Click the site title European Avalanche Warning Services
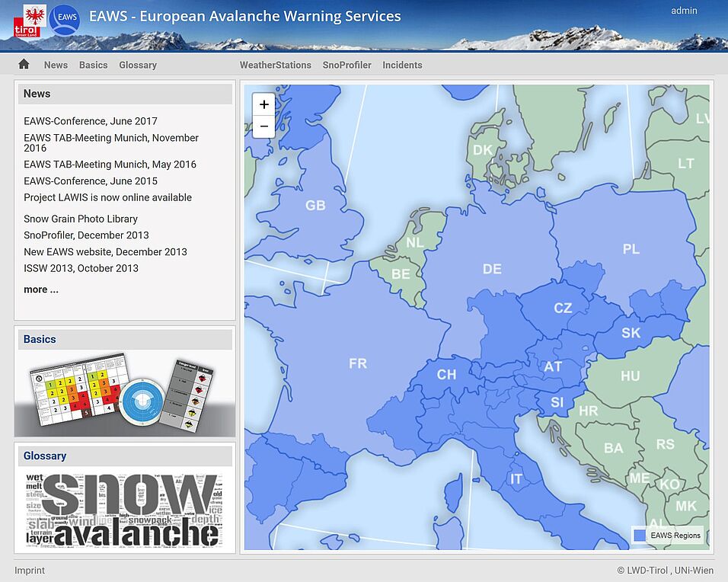 pos(244,16)
